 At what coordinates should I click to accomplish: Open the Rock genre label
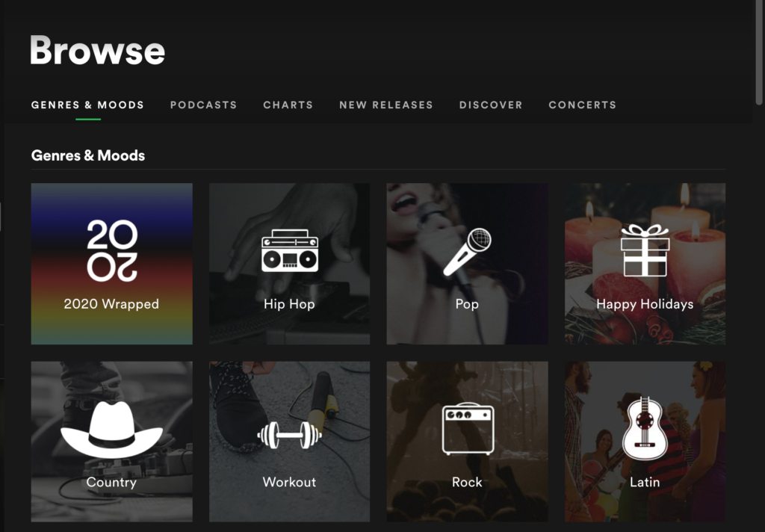click(x=467, y=482)
